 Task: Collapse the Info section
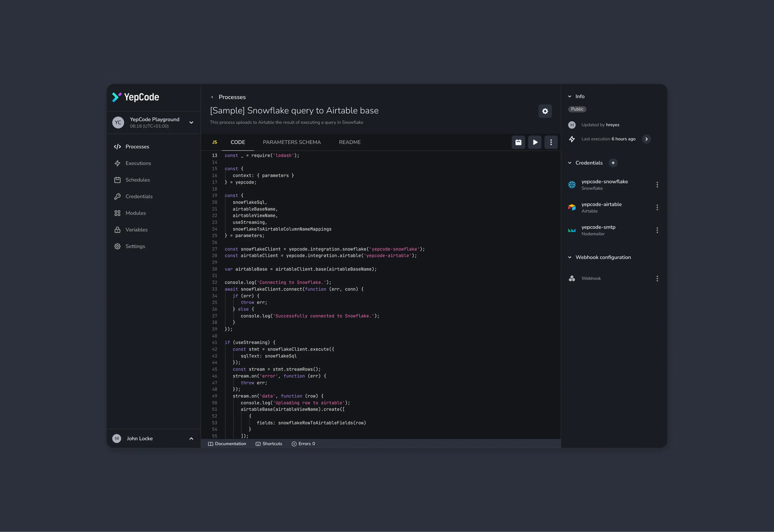[569, 96]
